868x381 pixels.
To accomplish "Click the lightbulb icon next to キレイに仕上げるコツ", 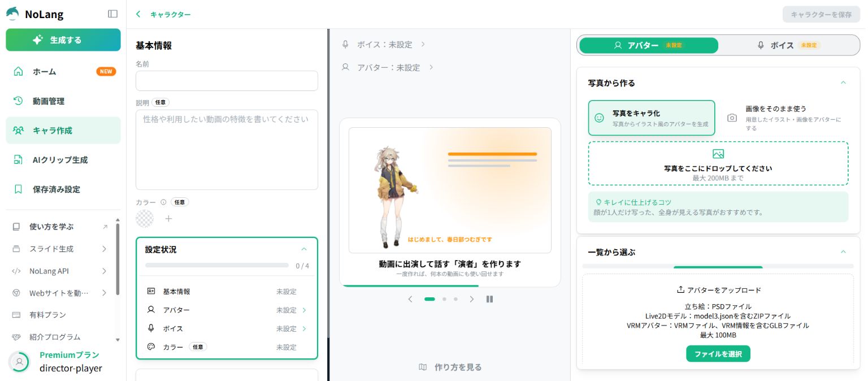I will click(x=598, y=202).
